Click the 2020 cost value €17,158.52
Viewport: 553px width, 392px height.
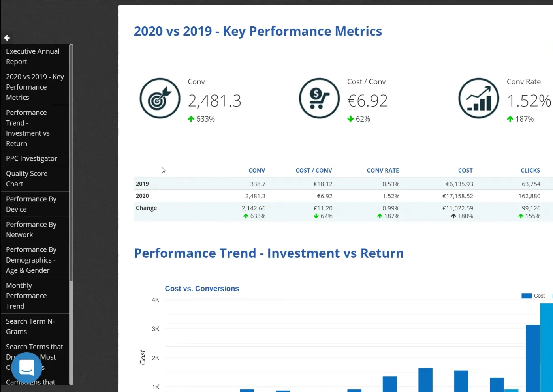[458, 196]
